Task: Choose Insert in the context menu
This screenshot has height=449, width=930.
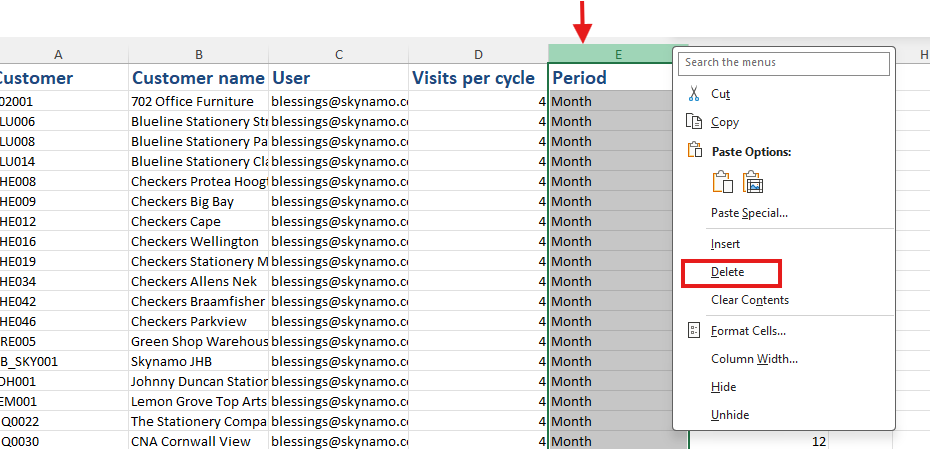Action: click(725, 244)
